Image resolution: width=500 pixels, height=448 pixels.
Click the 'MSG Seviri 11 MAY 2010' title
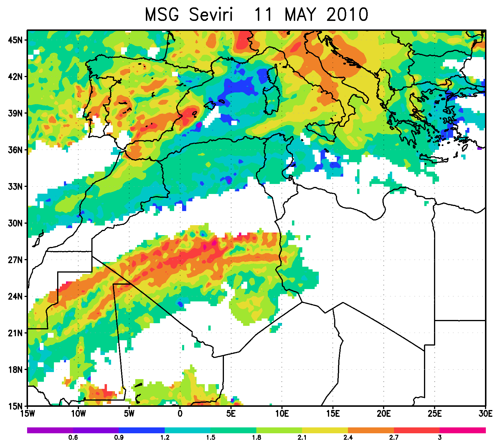click(257, 15)
